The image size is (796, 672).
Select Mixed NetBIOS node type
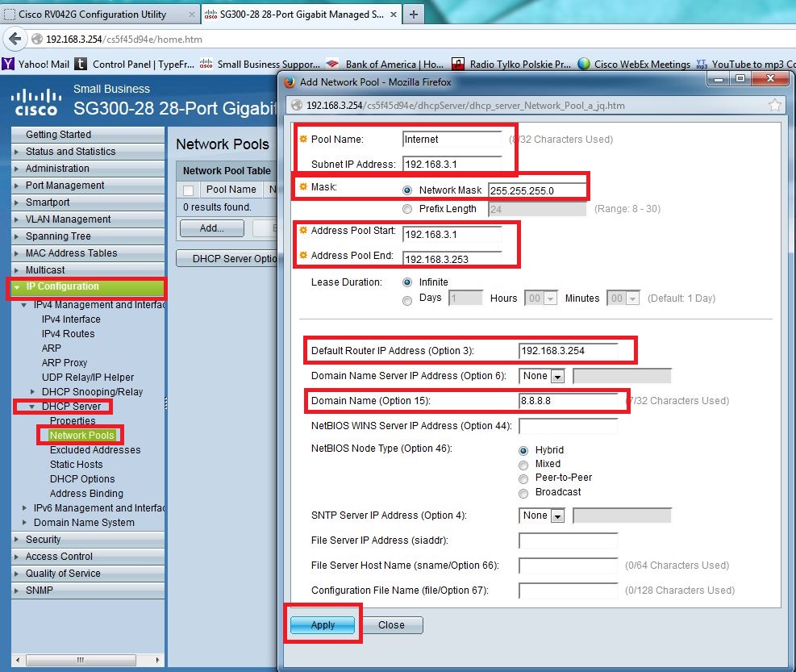click(x=523, y=465)
